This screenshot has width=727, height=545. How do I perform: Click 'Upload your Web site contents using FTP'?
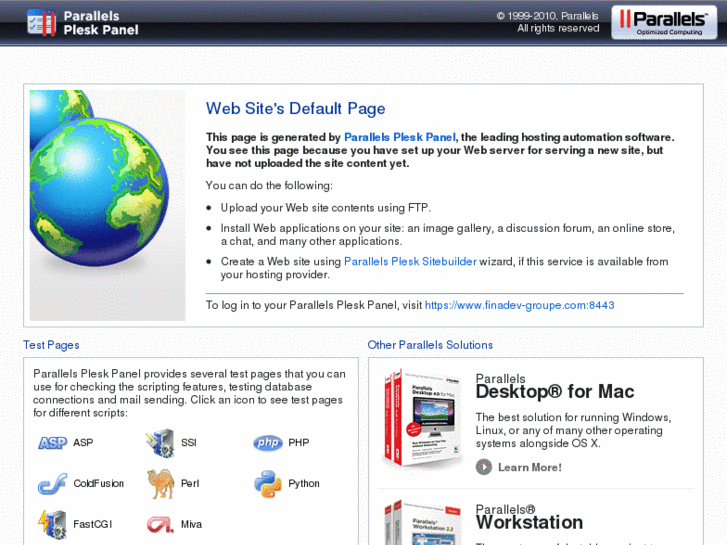click(x=325, y=208)
